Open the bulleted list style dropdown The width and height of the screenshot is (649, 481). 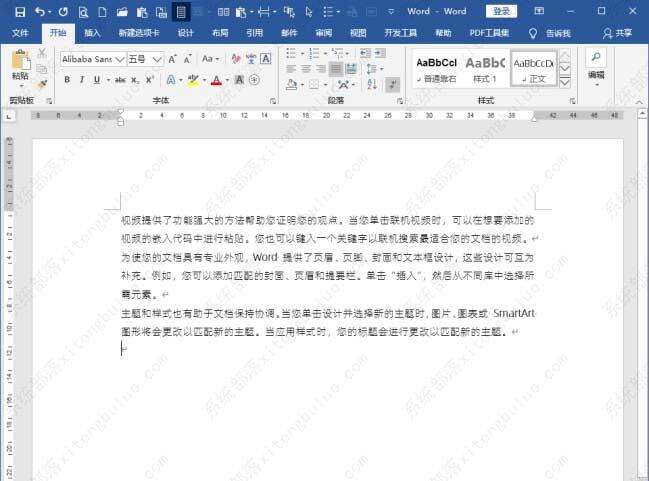(302, 53)
